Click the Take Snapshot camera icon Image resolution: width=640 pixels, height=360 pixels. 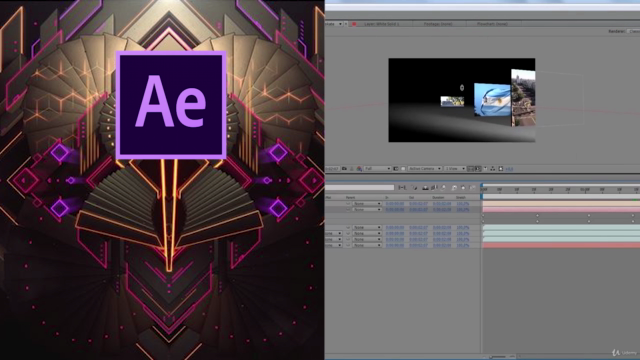[x=344, y=168]
